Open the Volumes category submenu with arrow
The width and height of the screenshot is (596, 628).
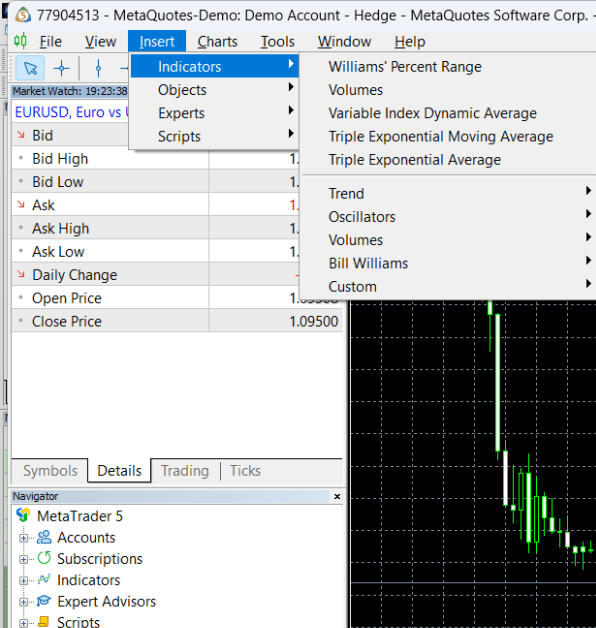coord(448,240)
